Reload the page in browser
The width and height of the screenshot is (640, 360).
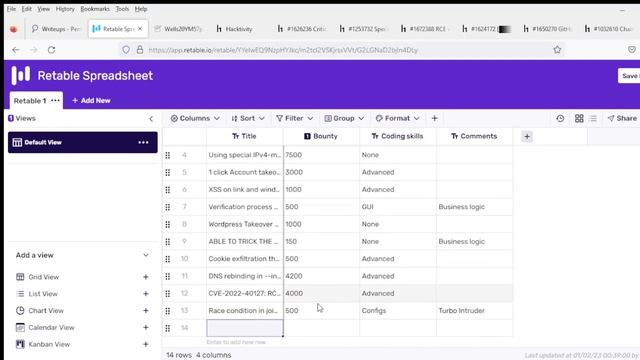tap(51, 50)
